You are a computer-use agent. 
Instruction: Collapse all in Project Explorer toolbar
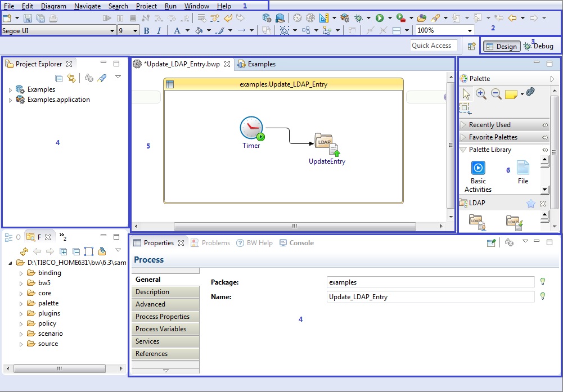pyautogui.click(x=59, y=78)
